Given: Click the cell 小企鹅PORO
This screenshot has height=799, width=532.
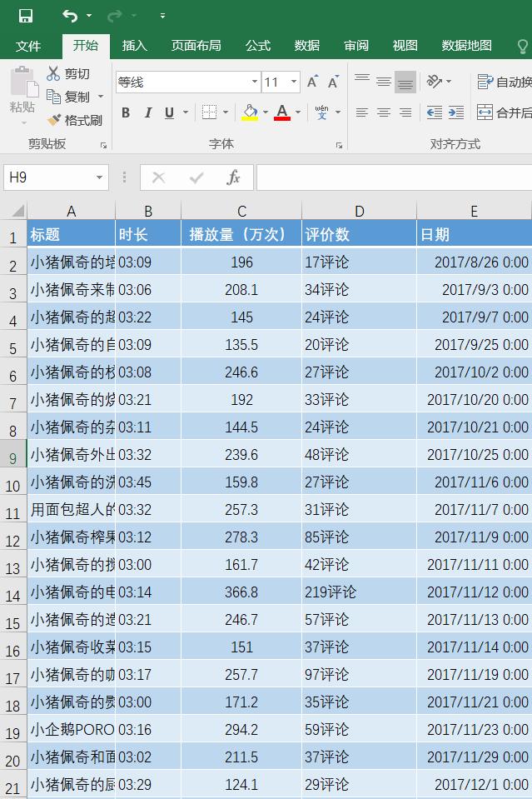Looking at the screenshot, I should pos(72,730).
